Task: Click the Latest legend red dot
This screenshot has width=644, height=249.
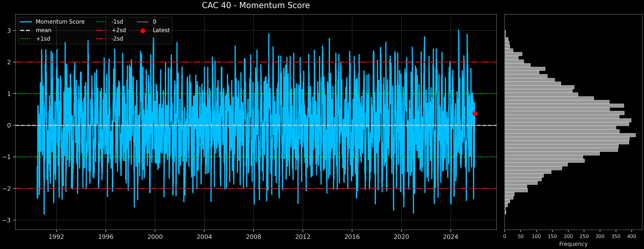Action: click(x=143, y=31)
